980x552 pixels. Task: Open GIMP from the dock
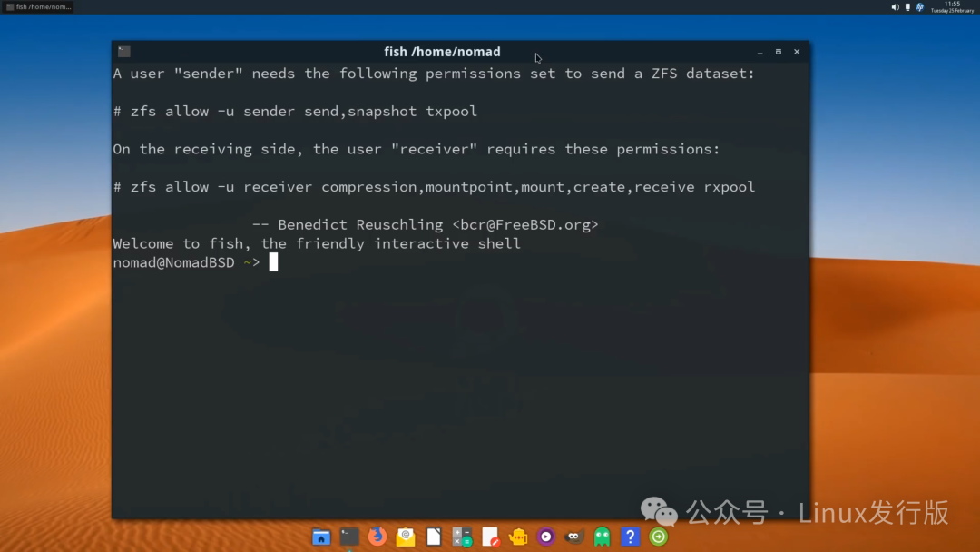point(573,536)
